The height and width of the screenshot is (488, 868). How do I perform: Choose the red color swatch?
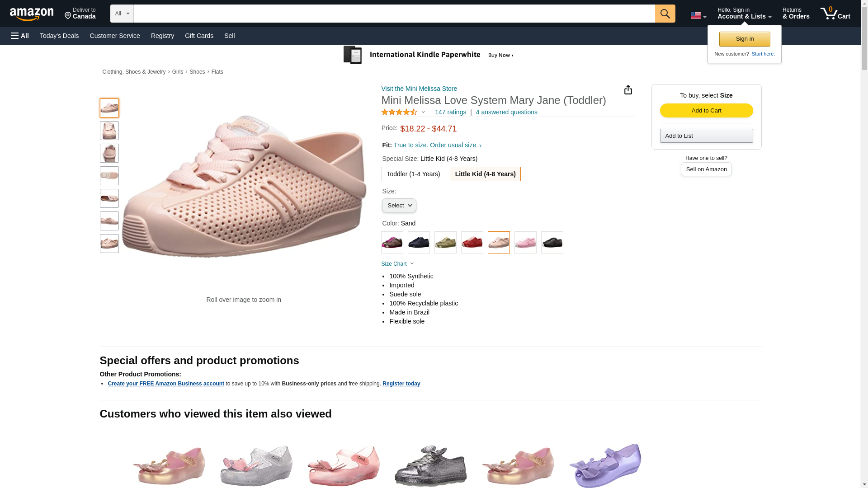click(472, 243)
